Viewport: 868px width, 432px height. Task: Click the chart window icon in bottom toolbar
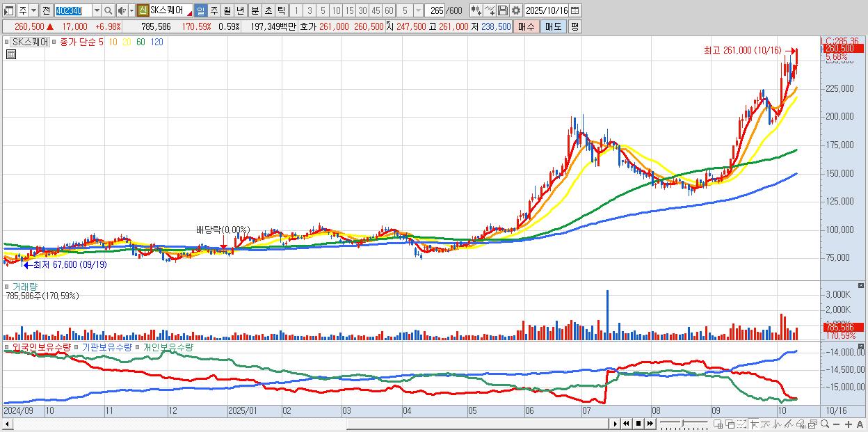813,424
